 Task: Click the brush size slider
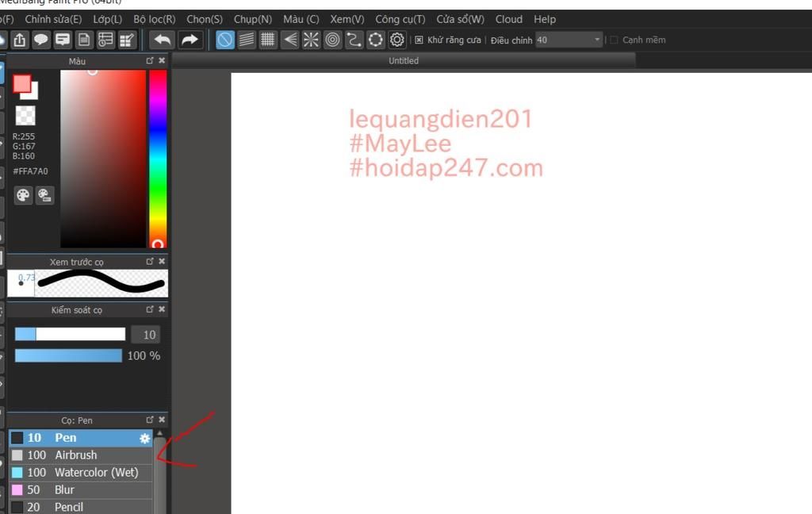click(70, 334)
